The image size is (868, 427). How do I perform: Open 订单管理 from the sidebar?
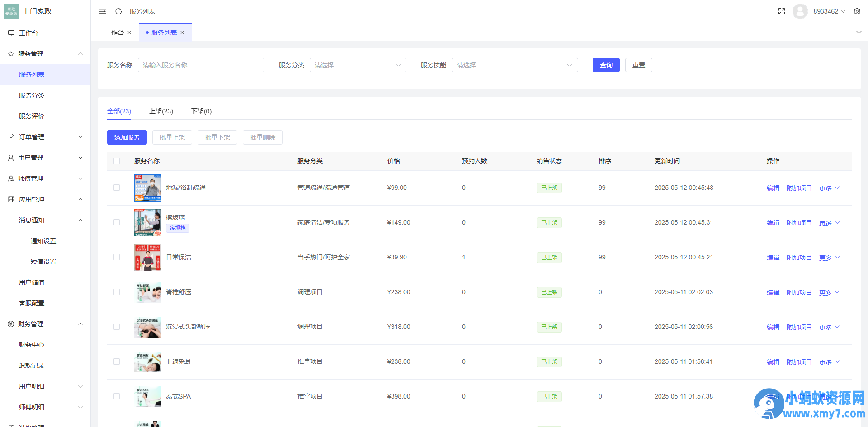[x=32, y=136]
